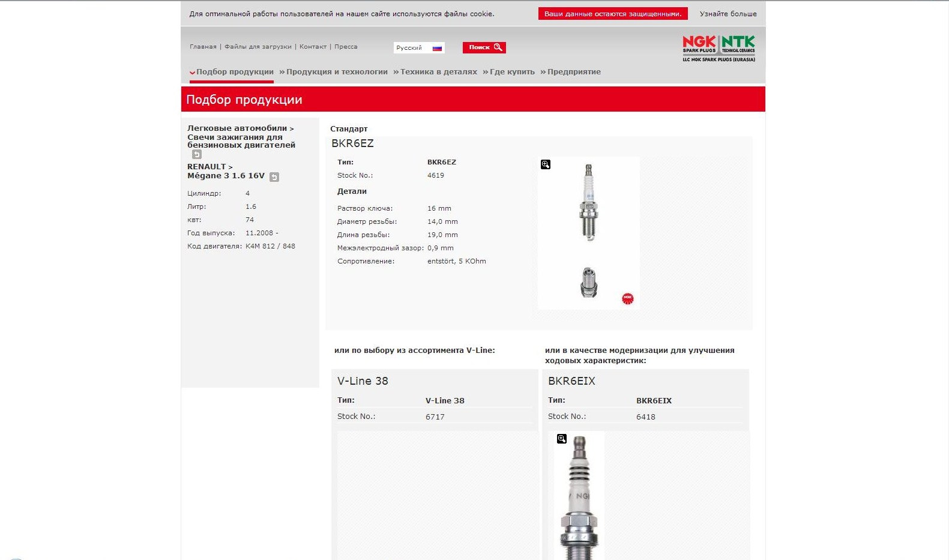Click the BKR6EIX product heading
Viewport: 949px width, 560px height.
[x=571, y=381]
